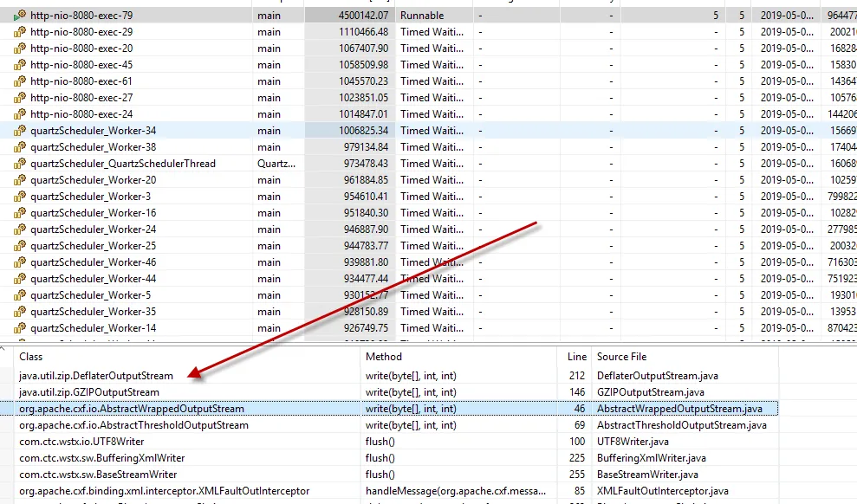Click thread icon of http-nio-8080-exec-61

20,81
